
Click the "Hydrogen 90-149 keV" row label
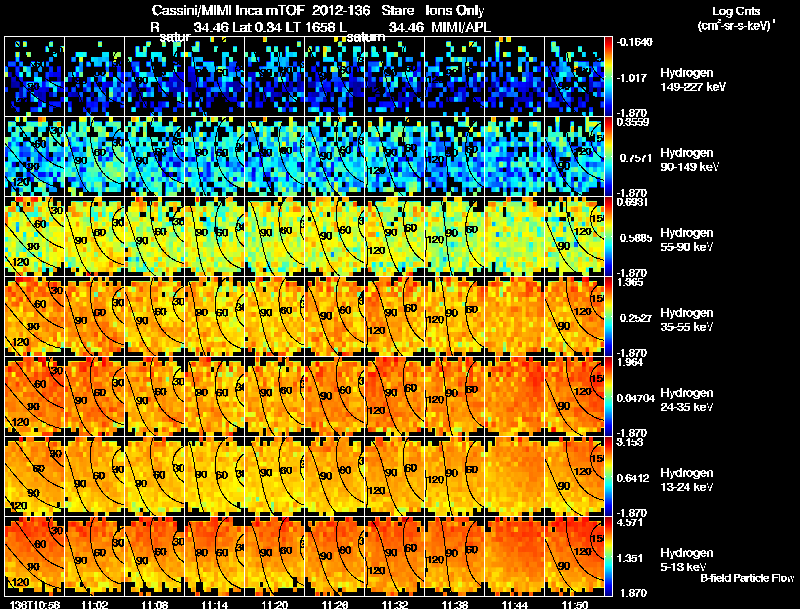(x=689, y=160)
